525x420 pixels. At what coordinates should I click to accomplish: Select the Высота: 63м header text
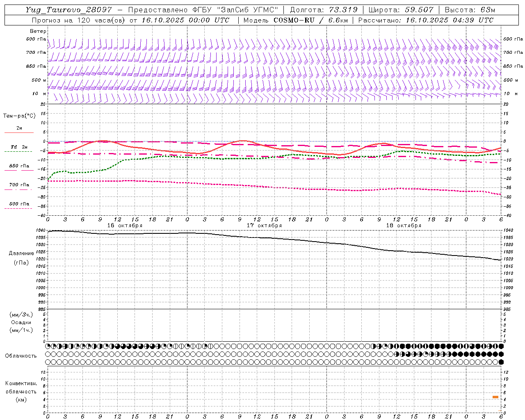[x=470, y=10]
